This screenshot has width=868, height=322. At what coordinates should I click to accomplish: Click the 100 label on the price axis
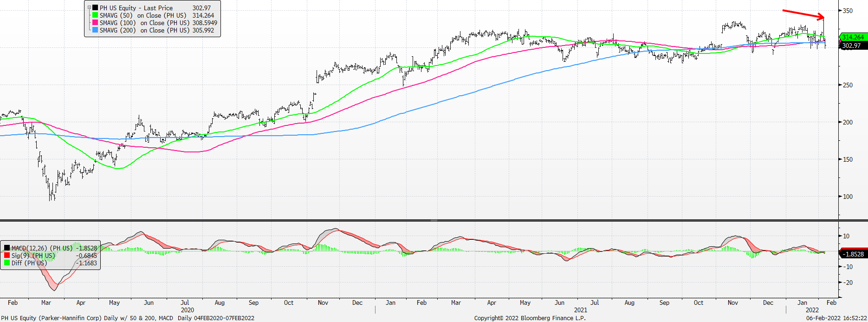pyautogui.click(x=848, y=197)
